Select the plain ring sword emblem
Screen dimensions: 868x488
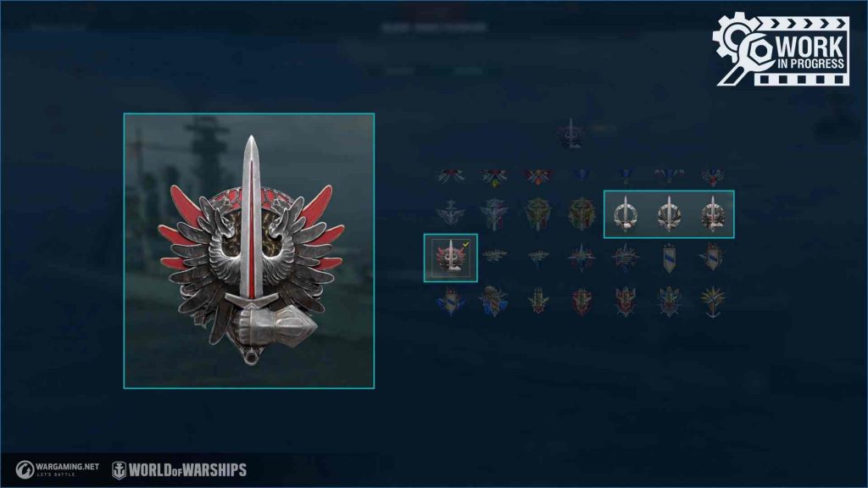[626, 214]
